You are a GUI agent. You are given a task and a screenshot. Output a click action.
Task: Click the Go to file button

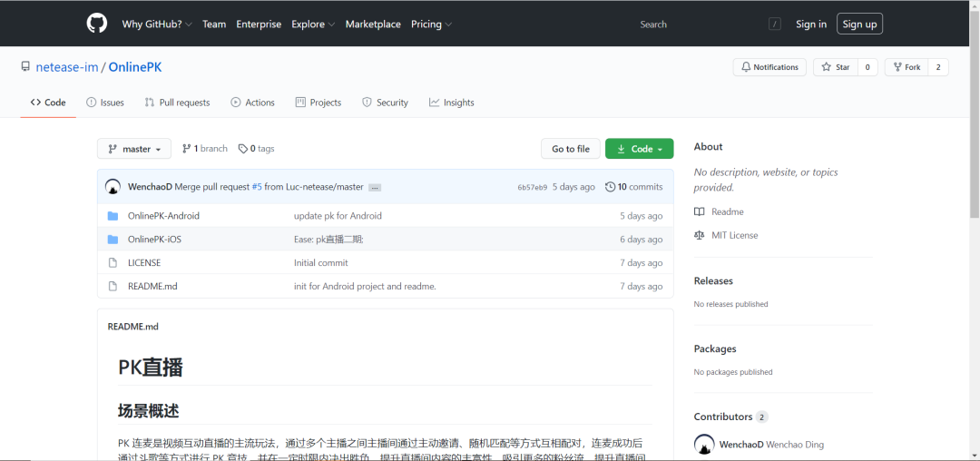(571, 149)
